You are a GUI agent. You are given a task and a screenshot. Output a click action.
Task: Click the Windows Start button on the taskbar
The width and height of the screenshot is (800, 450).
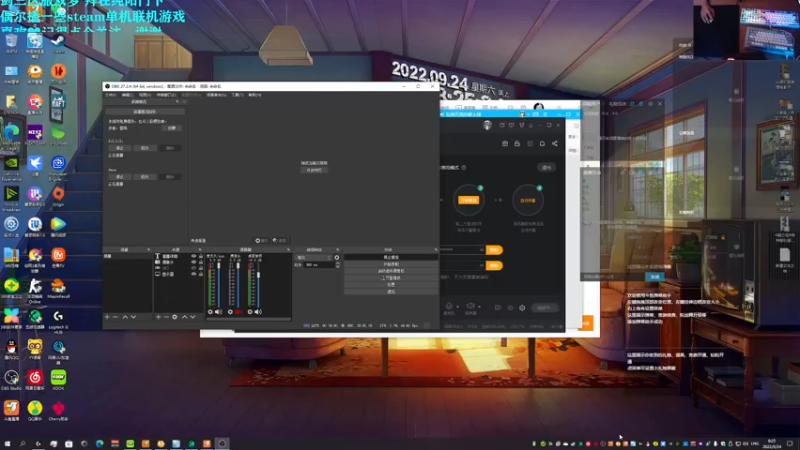click(x=7, y=444)
